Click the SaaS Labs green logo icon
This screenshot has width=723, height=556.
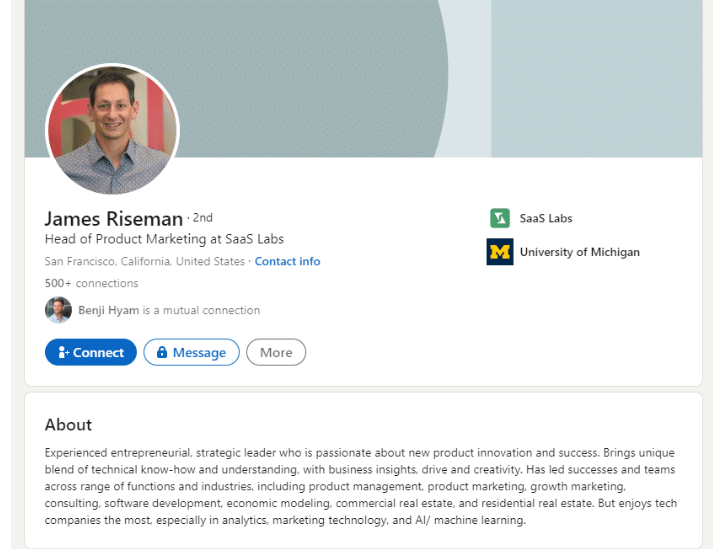pos(499,218)
